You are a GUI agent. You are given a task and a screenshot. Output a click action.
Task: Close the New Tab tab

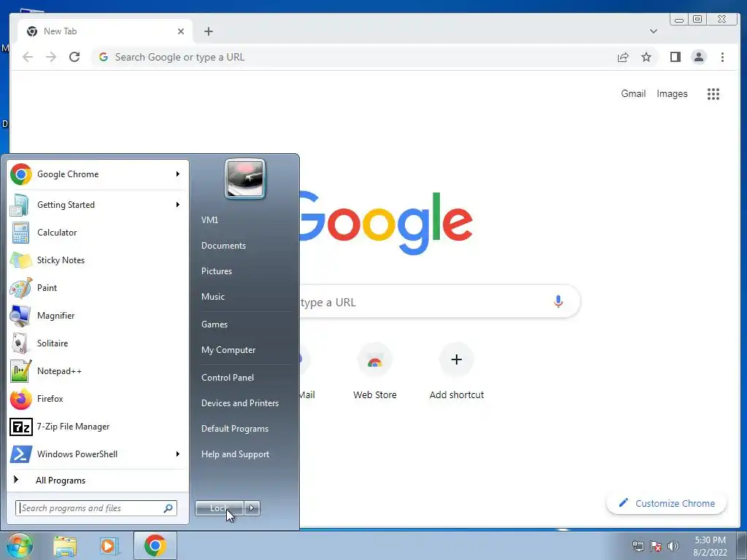click(x=181, y=31)
